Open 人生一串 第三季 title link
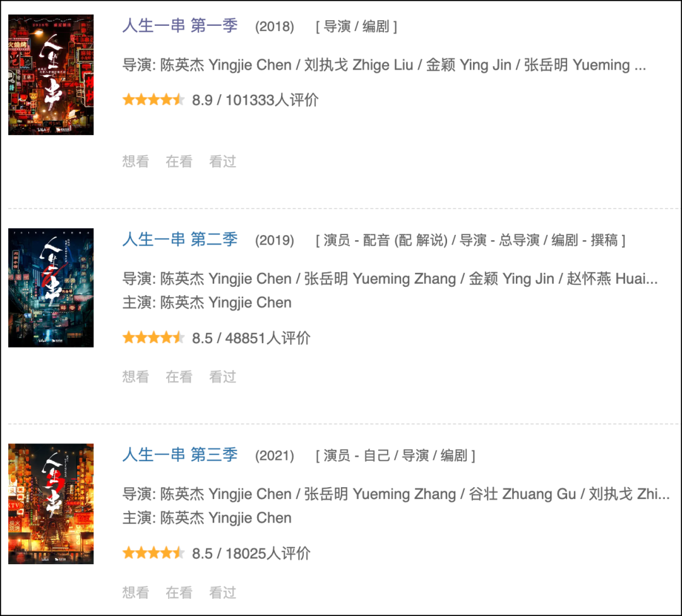The height and width of the screenshot is (616, 682). (179, 455)
